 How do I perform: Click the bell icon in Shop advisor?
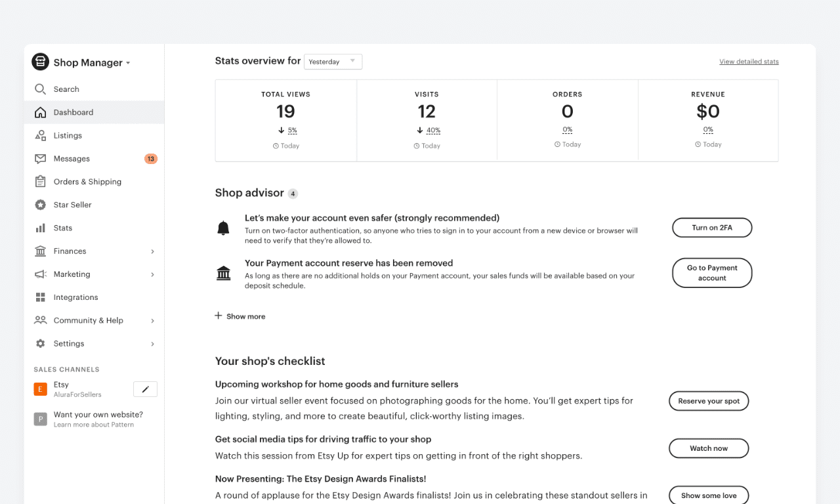click(x=223, y=228)
